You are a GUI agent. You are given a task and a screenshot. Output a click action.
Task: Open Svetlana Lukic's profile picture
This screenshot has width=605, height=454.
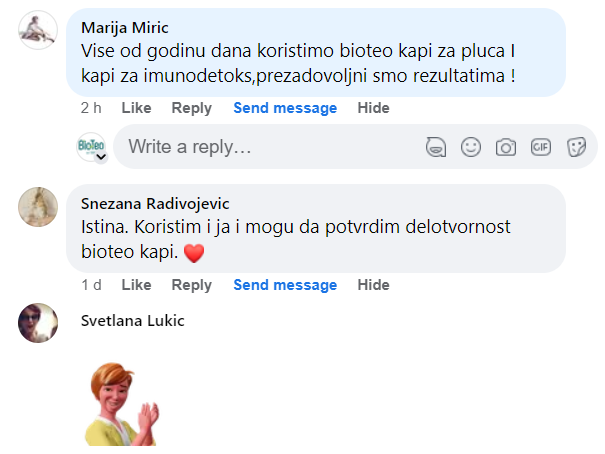coord(38,323)
